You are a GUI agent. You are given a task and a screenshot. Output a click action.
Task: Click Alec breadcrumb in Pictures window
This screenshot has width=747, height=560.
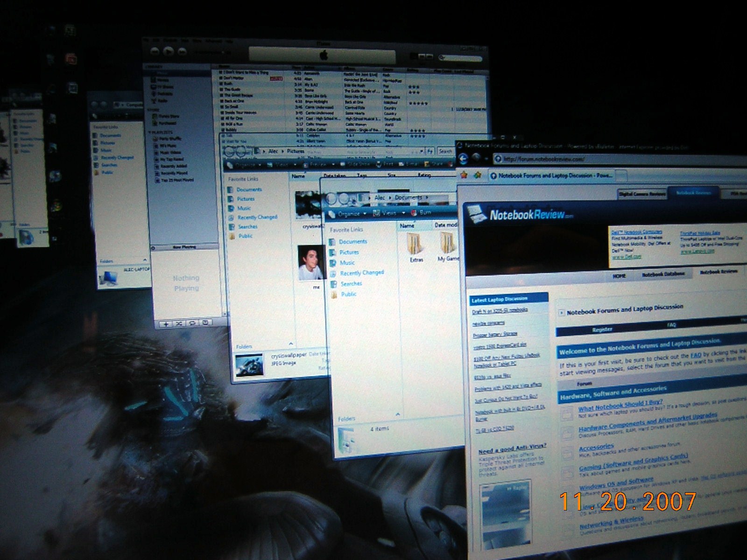pyautogui.click(x=274, y=151)
